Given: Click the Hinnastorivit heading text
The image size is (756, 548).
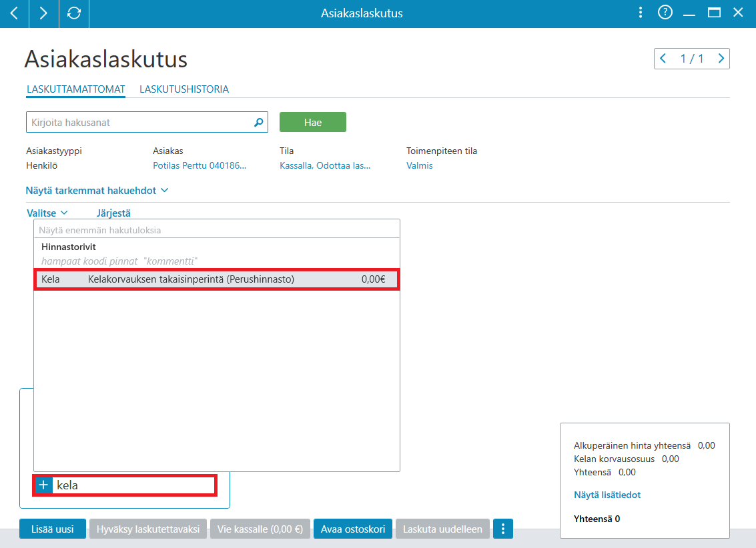Looking at the screenshot, I should click(x=69, y=247).
